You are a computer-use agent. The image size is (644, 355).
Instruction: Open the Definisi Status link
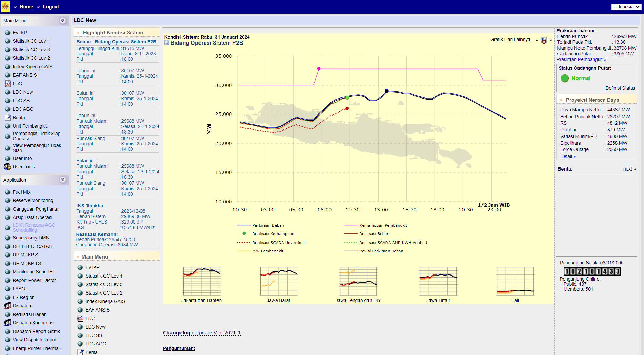[620, 88]
